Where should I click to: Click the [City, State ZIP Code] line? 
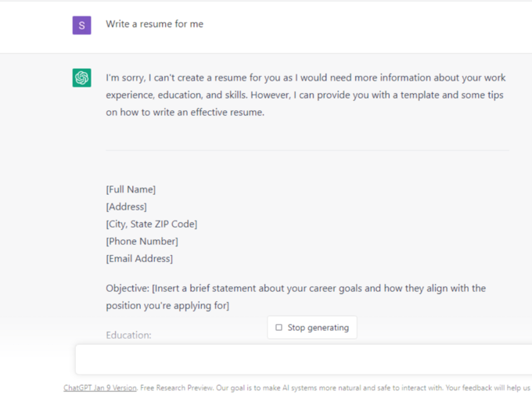pos(151,224)
